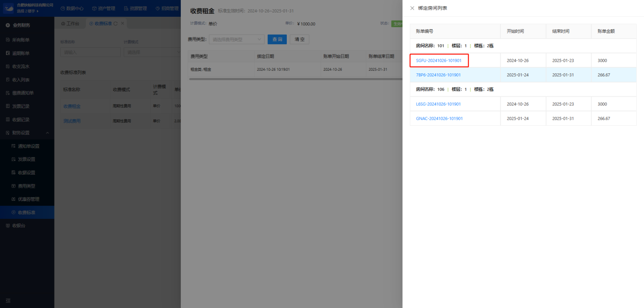Open bill link SGFU-20241026-101901

(438, 60)
